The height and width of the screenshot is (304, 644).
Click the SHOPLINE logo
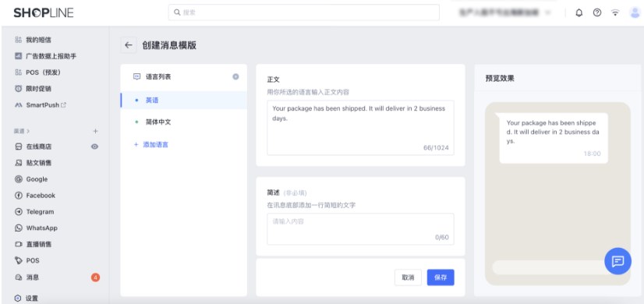(x=44, y=12)
